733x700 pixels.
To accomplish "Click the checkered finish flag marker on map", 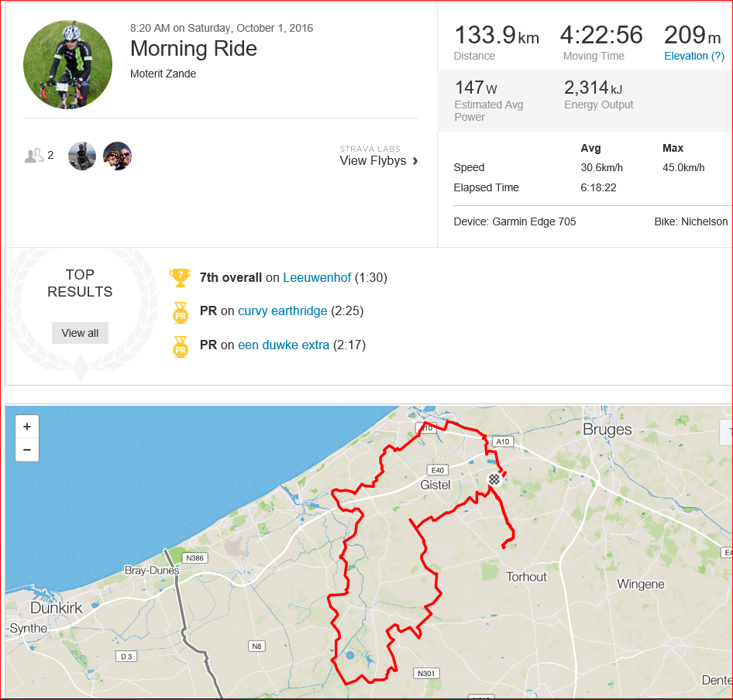I will coord(494,479).
